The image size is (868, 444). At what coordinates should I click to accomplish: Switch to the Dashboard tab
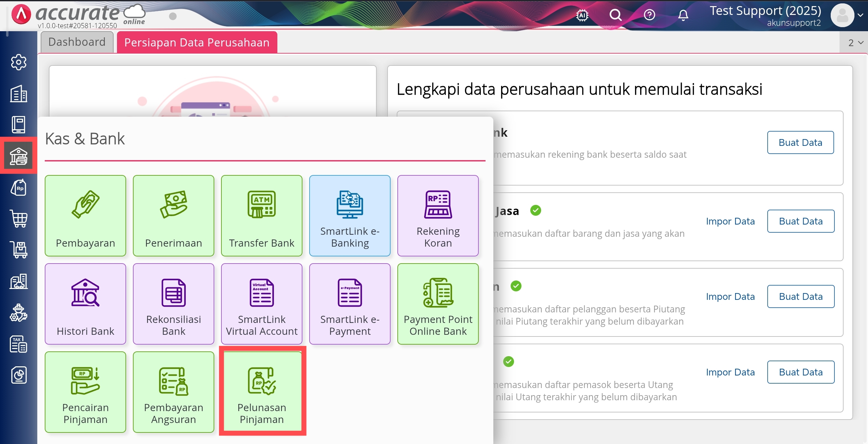[77, 42]
